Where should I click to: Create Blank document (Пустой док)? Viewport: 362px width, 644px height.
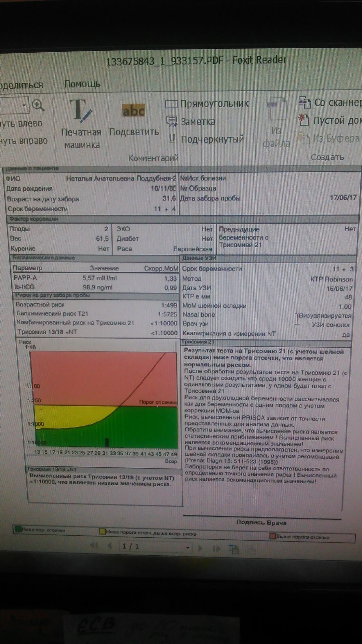click(x=330, y=121)
